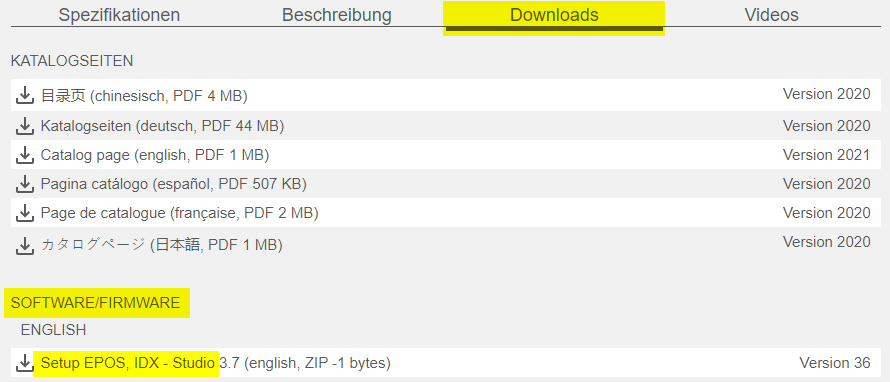890x382 pixels.
Task: Click download icon for Pagina catálogo español
Action: 24,184
